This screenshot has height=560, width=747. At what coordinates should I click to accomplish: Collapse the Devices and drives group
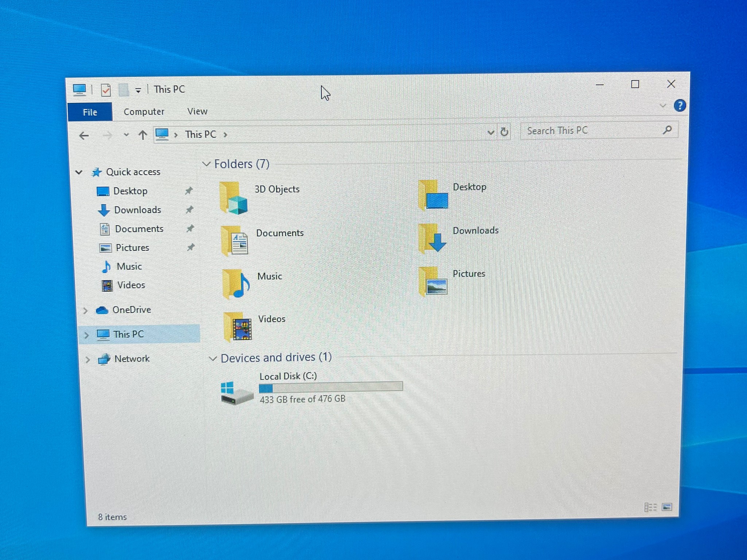click(213, 359)
